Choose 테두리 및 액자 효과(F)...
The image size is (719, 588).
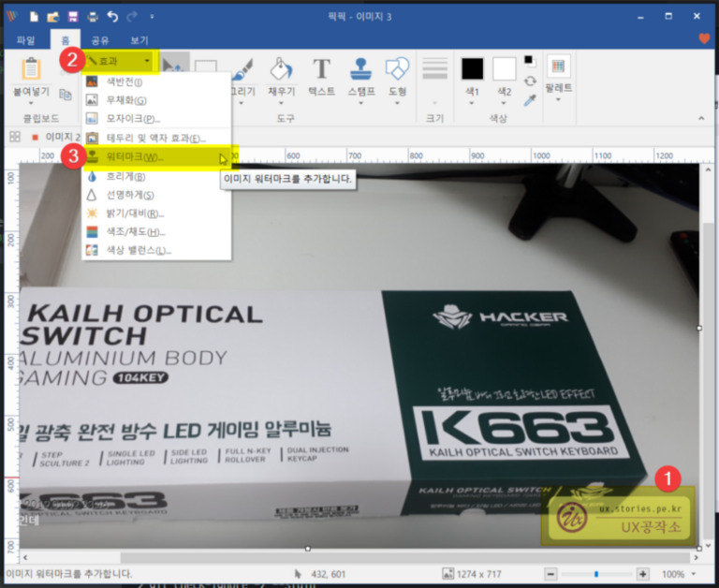point(156,138)
